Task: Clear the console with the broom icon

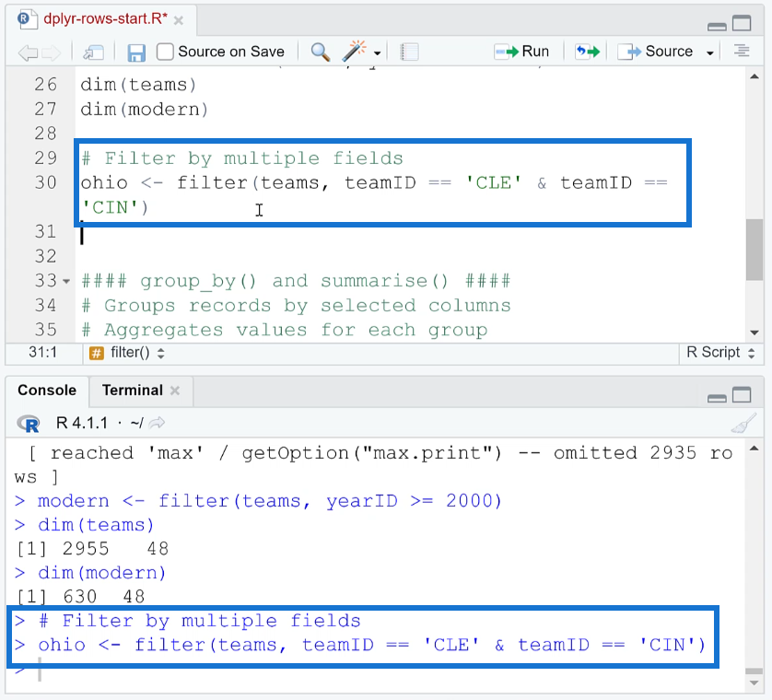Action: pos(743,424)
